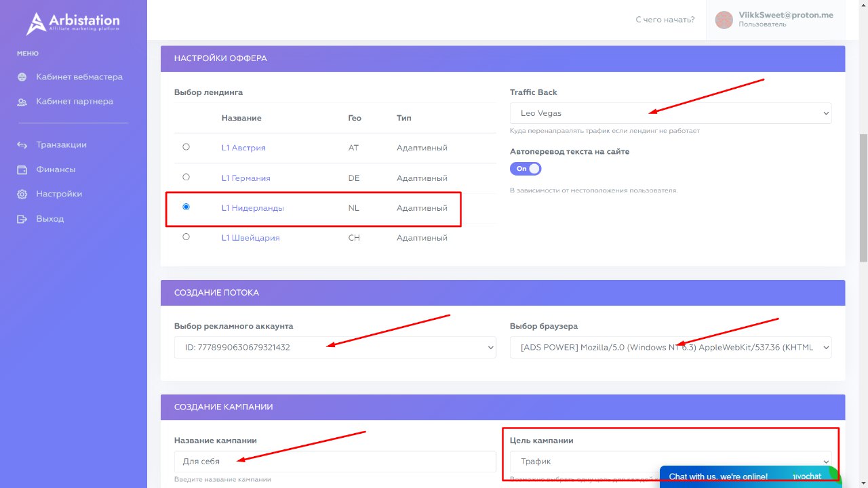This screenshot has height=488, width=868.
Task: Click the С чего начать? link
Action: pos(665,20)
